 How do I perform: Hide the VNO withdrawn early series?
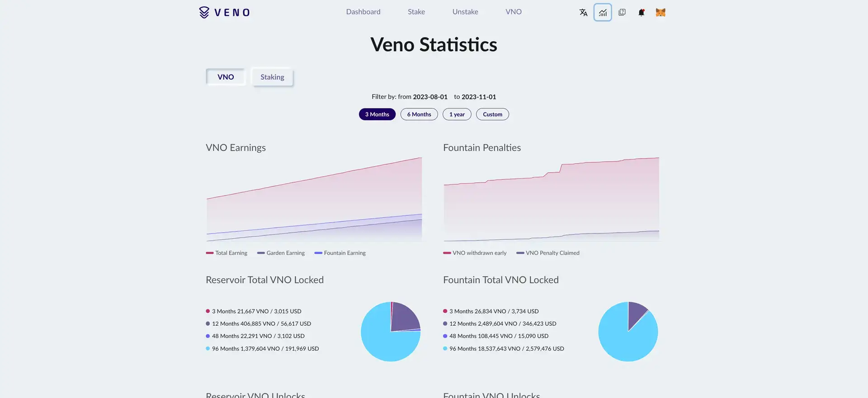pos(475,253)
